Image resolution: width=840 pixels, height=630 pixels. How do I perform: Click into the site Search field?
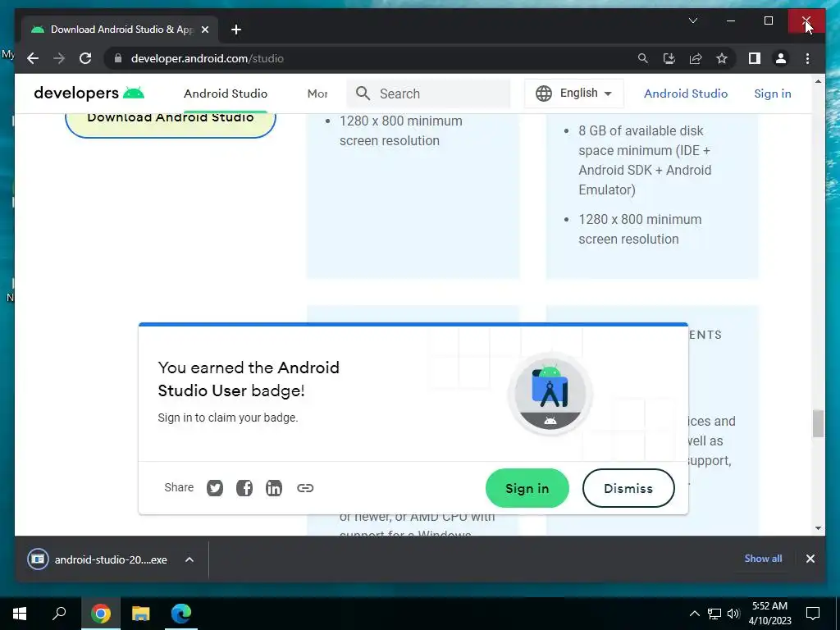(428, 94)
